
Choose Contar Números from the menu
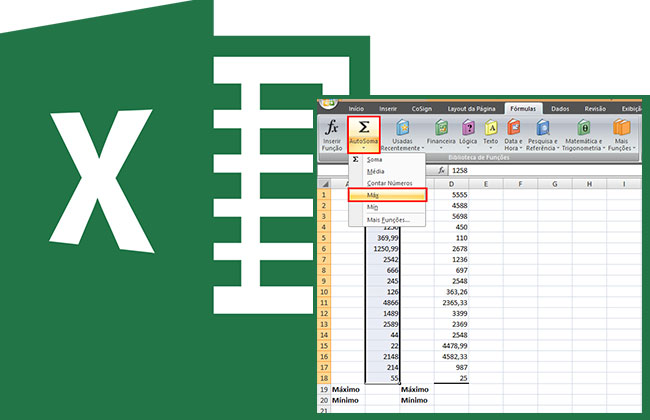point(388,183)
